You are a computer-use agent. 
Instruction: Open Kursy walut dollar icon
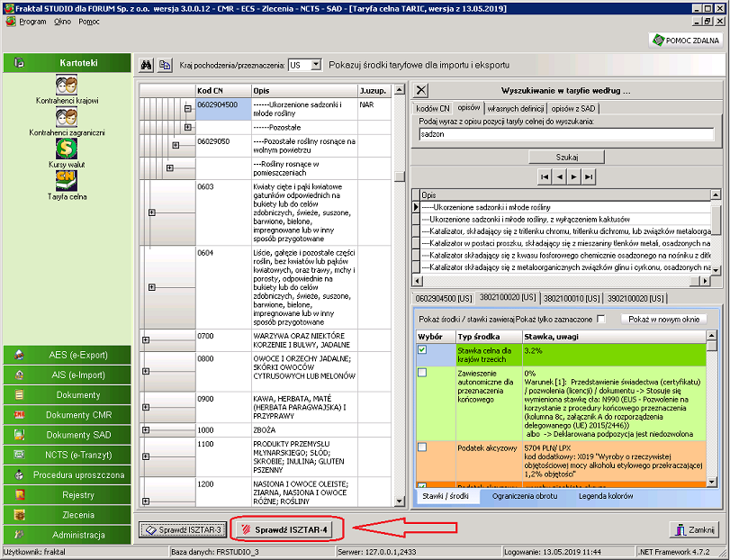[66, 149]
